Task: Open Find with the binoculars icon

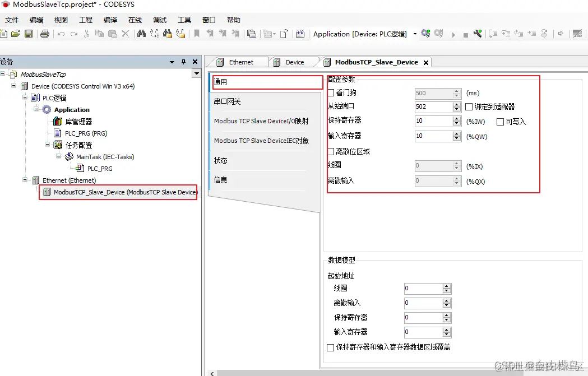Action: click(141, 34)
